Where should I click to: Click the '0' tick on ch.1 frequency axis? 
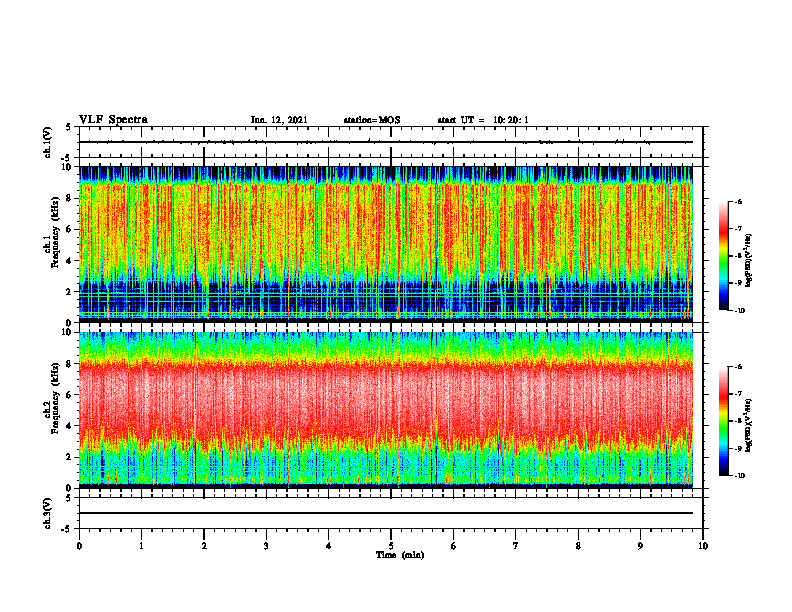(69, 323)
